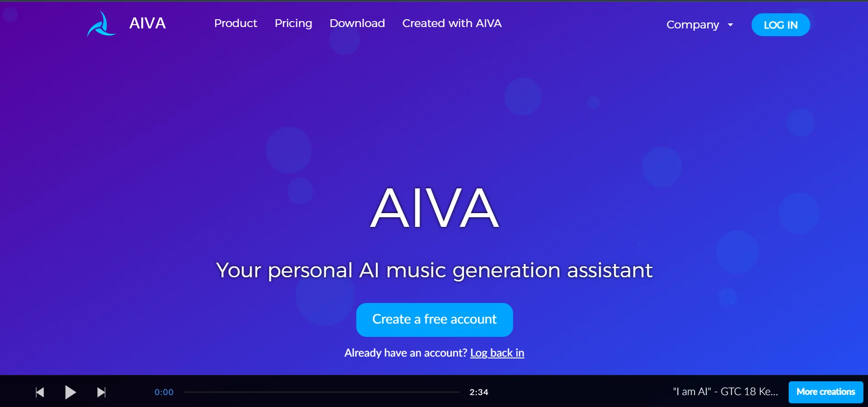This screenshot has width=868, height=407.
Task: Skip to the next track
Action: pyautogui.click(x=101, y=392)
